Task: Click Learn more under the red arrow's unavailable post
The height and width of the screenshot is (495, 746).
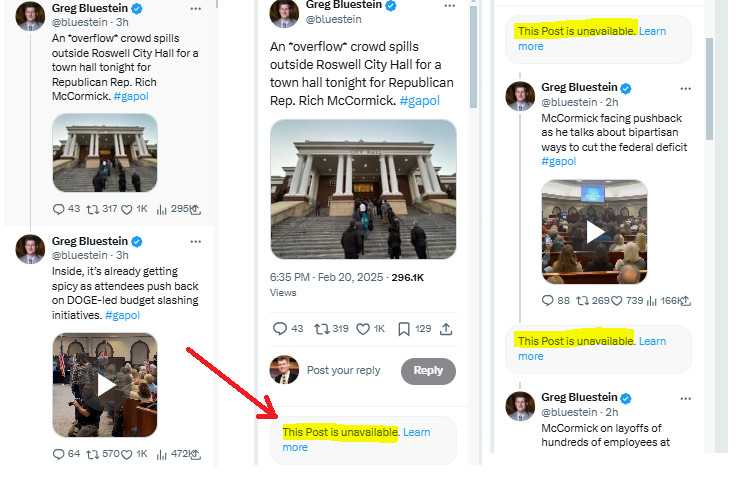Action: tap(416, 432)
